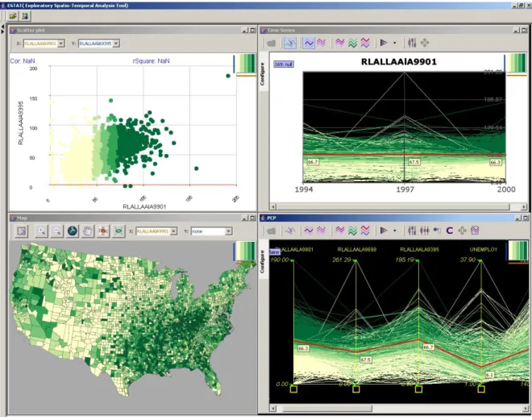Toggle the dotted pink wave icon in Time Series
The width and height of the screenshot is (532, 420).
(x=321, y=43)
